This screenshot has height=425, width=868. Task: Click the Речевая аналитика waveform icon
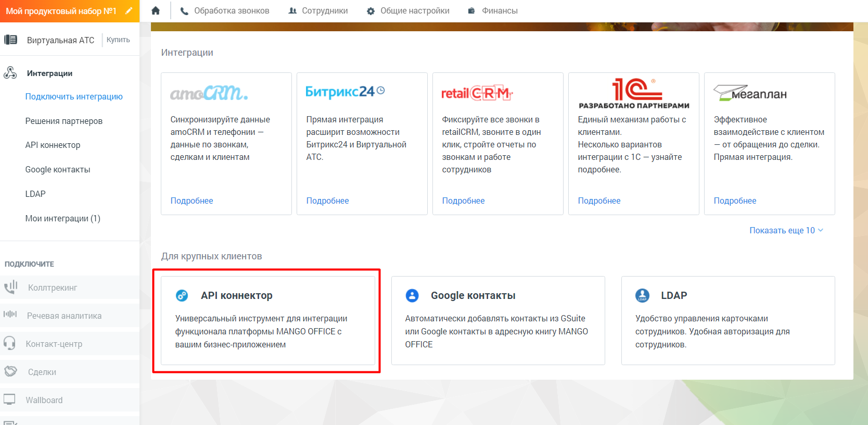click(x=10, y=314)
